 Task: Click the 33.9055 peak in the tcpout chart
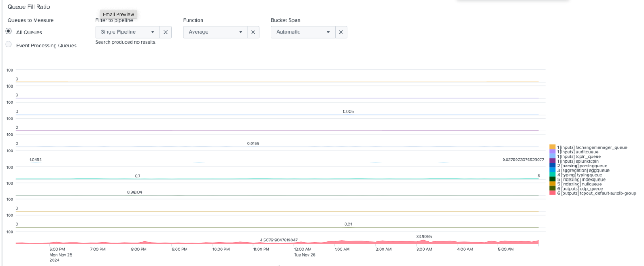tap(424, 240)
